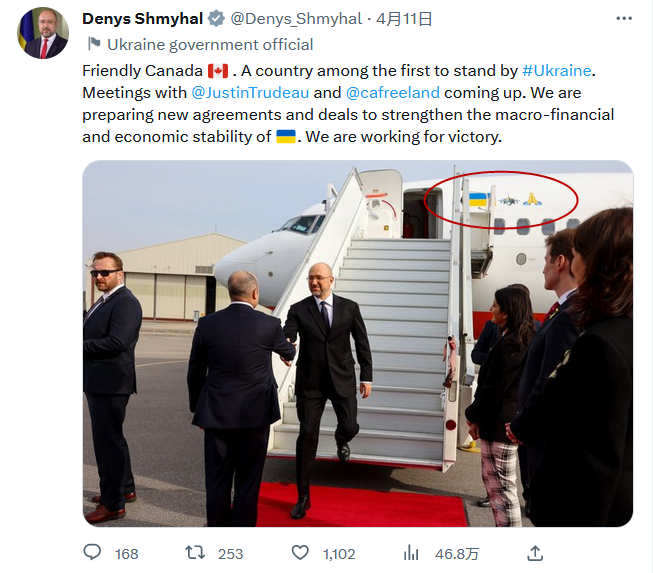Viewport: 653px width, 573px height.
Task: Click the Ukraine government official label
Action: (x=210, y=44)
